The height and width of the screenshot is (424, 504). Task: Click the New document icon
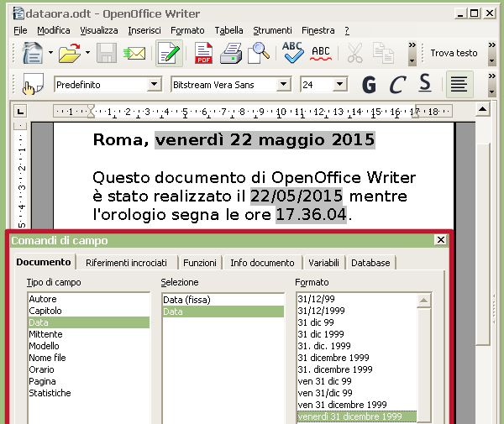[33, 53]
